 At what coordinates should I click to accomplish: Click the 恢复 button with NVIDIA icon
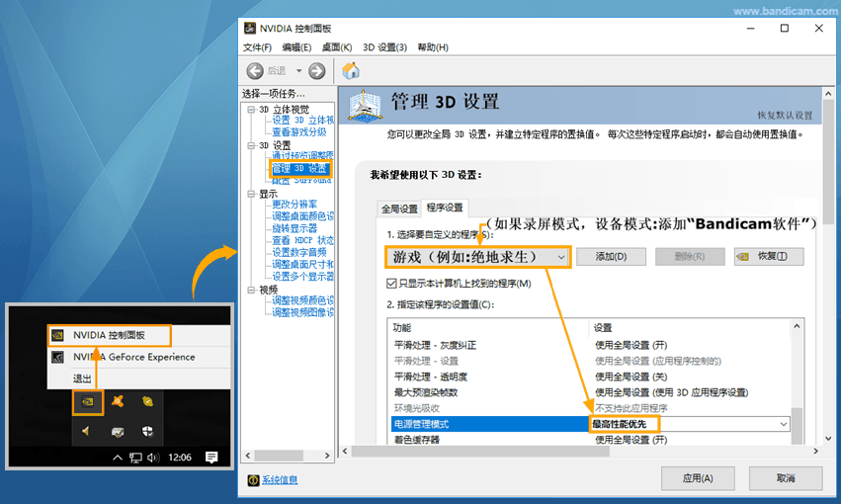[769, 256]
